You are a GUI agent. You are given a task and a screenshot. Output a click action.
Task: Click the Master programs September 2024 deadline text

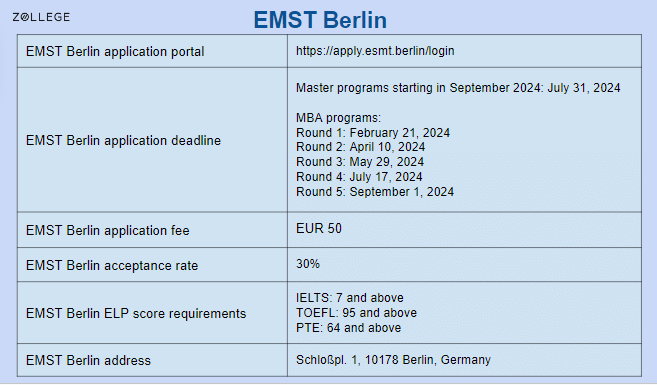pyautogui.click(x=458, y=88)
